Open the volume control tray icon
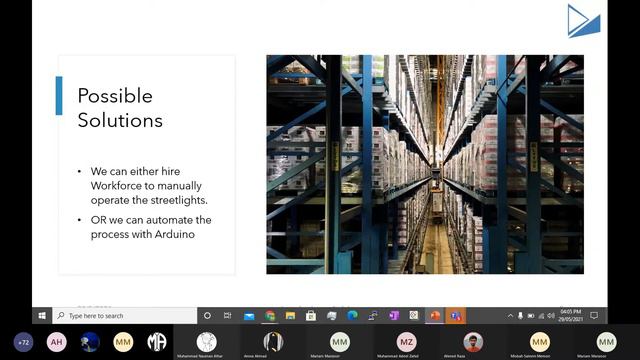The height and width of the screenshot is (360, 640). (x=551, y=316)
